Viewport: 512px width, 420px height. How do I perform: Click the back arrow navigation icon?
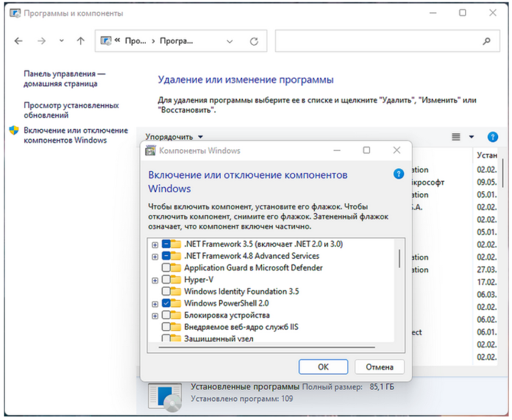tap(19, 41)
